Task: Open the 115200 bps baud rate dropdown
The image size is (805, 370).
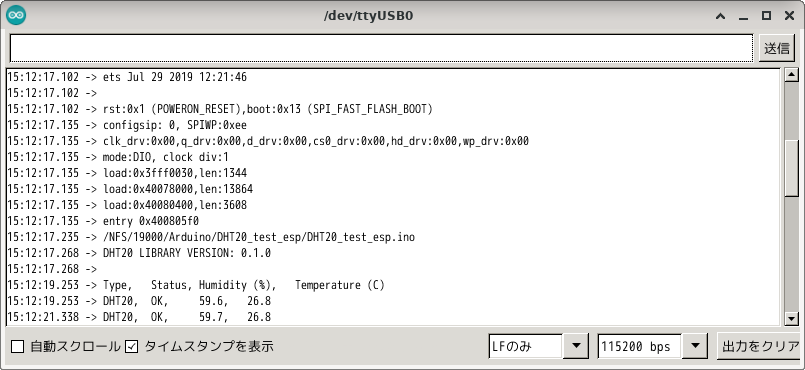Action: [x=695, y=346]
